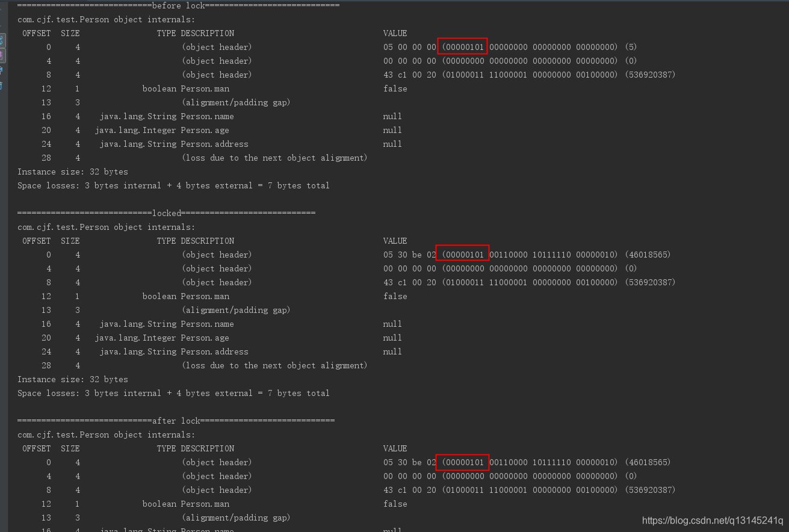Select the 'after lock' separator line
The height and width of the screenshot is (532, 789).
click(x=176, y=421)
